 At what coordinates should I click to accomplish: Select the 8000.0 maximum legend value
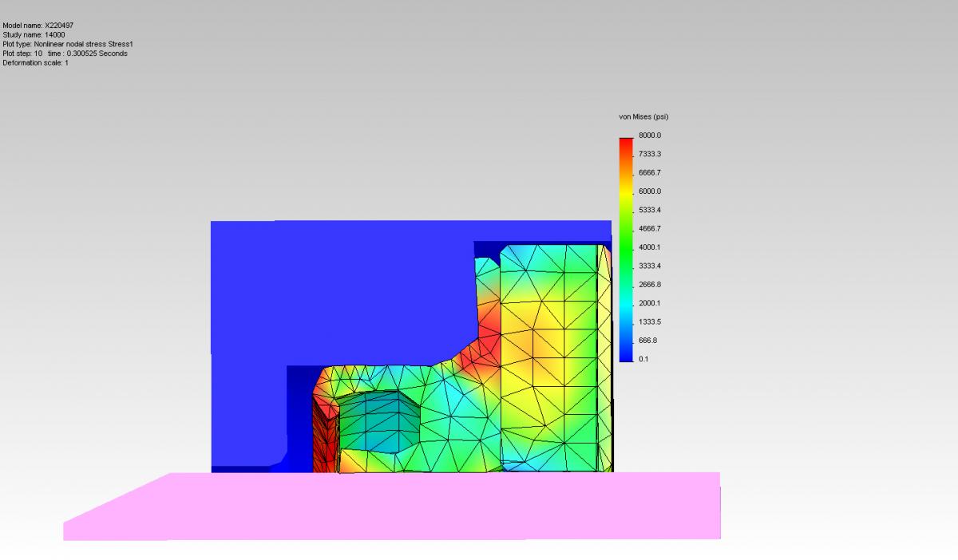[x=649, y=136]
